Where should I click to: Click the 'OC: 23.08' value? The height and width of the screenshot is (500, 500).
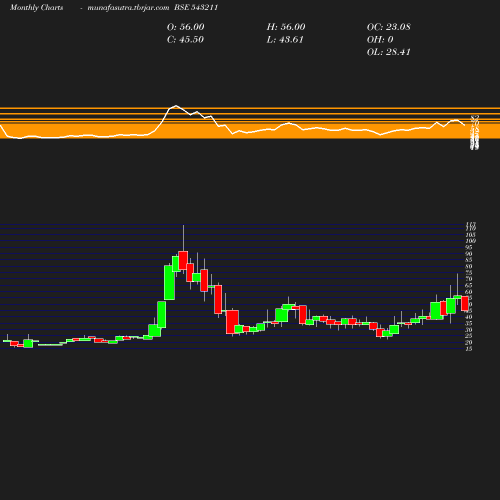[x=389, y=27]
